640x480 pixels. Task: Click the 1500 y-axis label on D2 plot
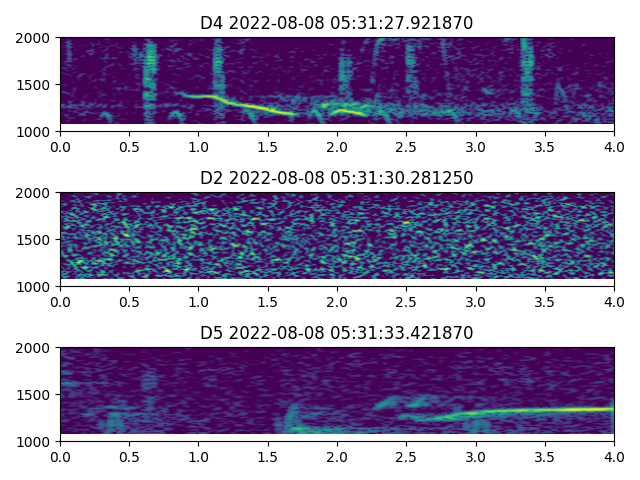37,240
